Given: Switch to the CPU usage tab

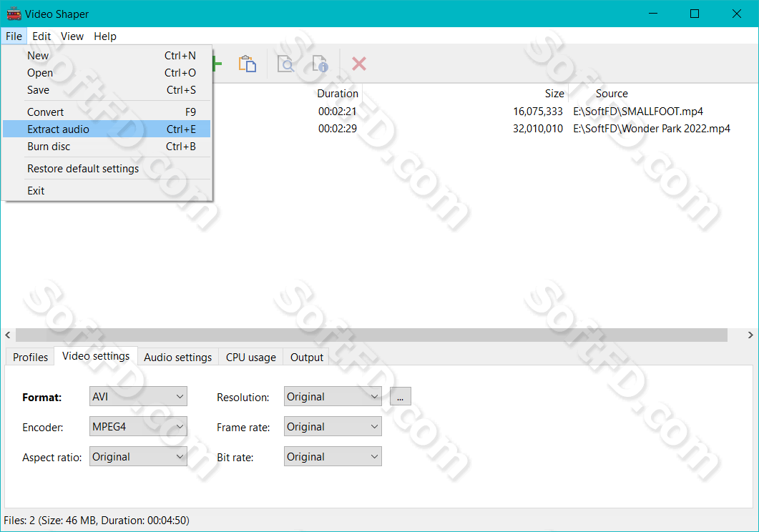Looking at the screenshot, I should pyautogui.click(x=251, y=357).
